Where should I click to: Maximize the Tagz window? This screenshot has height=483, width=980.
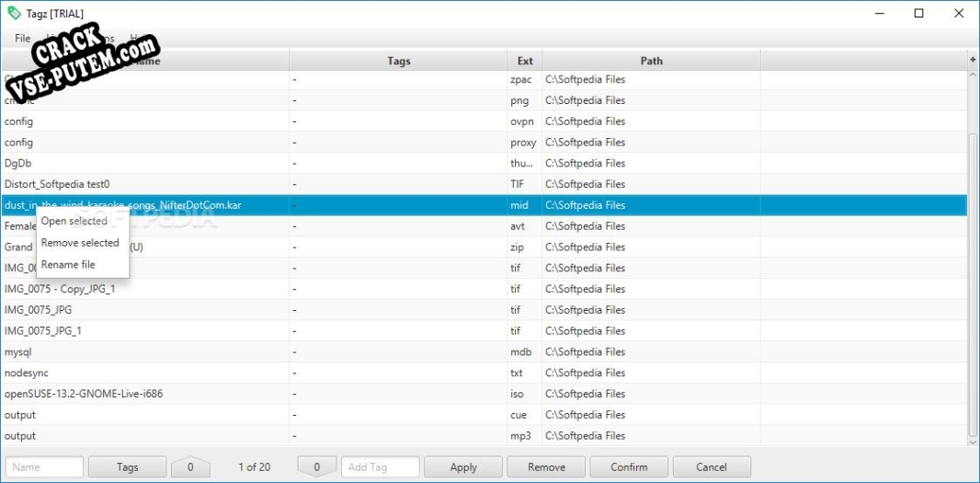[918, 14]
